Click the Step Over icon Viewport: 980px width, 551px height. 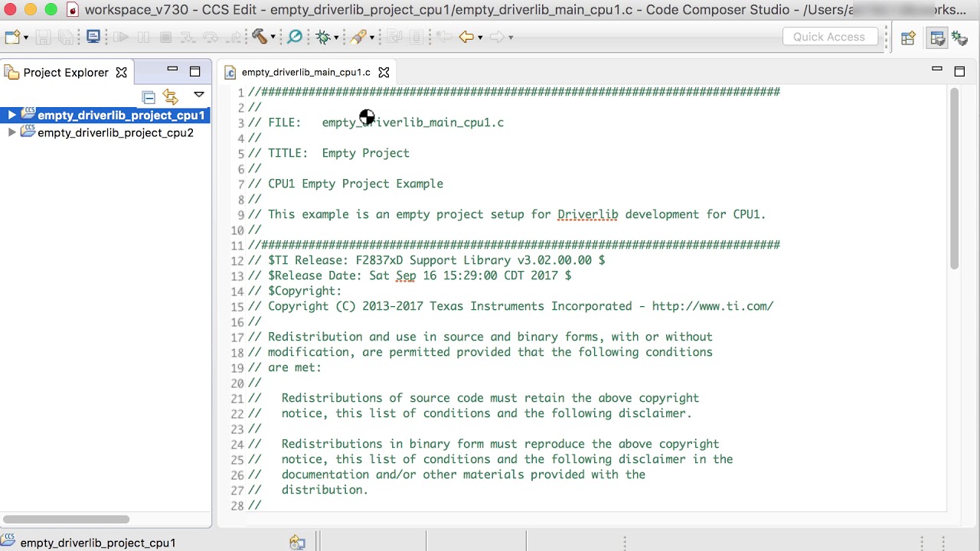[211, 37]
